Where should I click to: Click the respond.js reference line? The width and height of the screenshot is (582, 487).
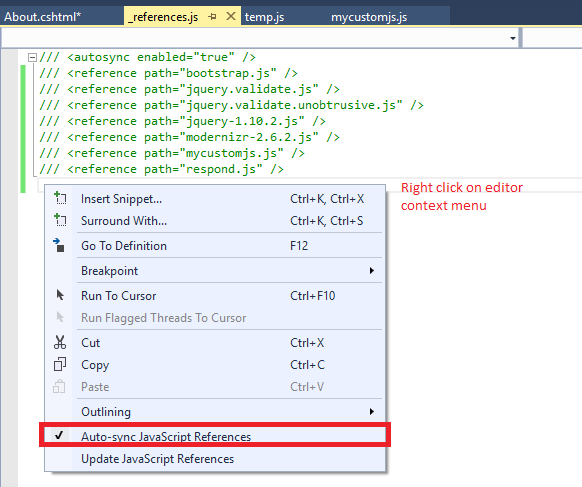pos(161,169)
